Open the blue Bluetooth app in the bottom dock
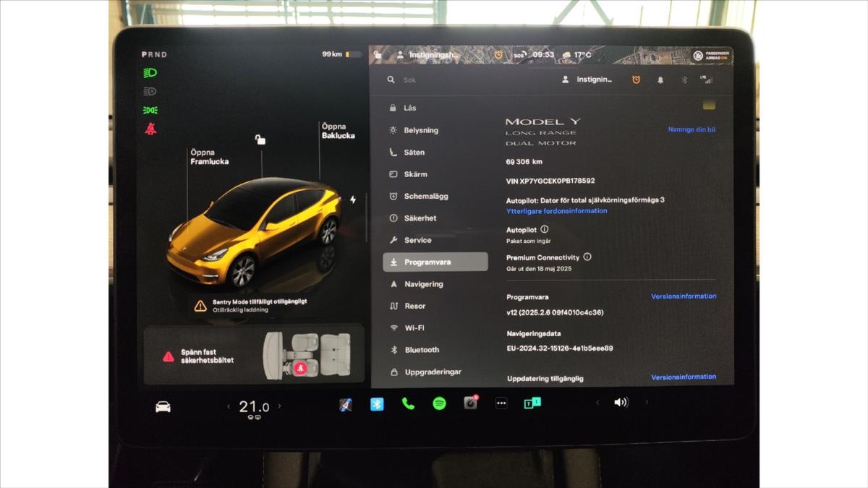This screenshot has width=868, height=488. [377, 404]
